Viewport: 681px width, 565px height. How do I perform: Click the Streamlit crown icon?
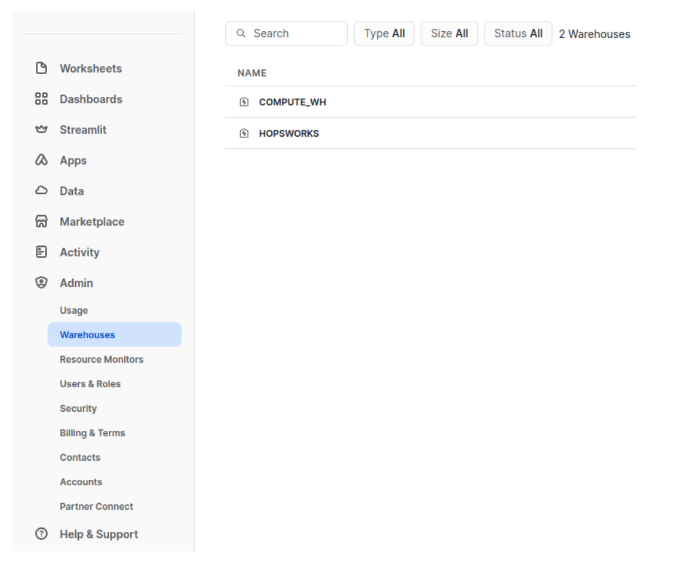coord(41,130)
